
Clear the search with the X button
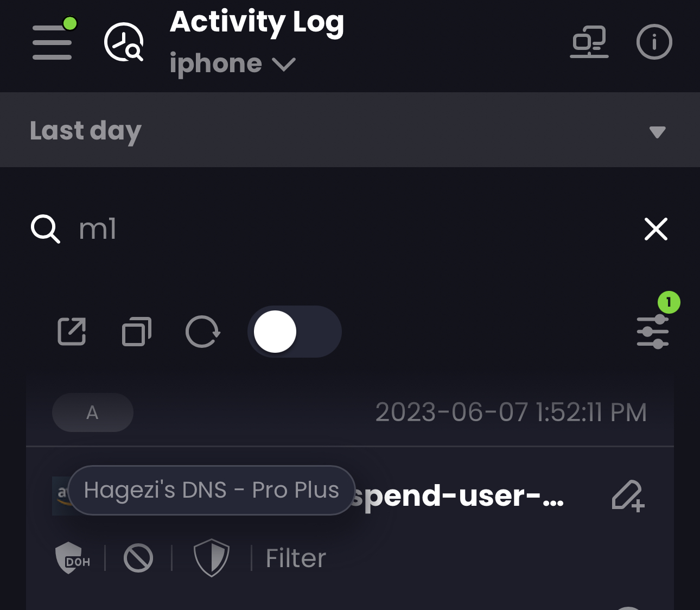[x=656, y=230]
